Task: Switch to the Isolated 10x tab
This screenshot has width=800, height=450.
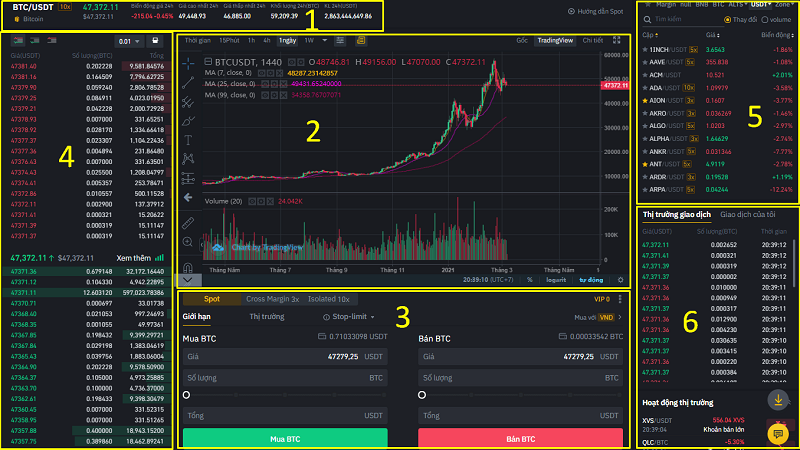Action: (329, 299)
